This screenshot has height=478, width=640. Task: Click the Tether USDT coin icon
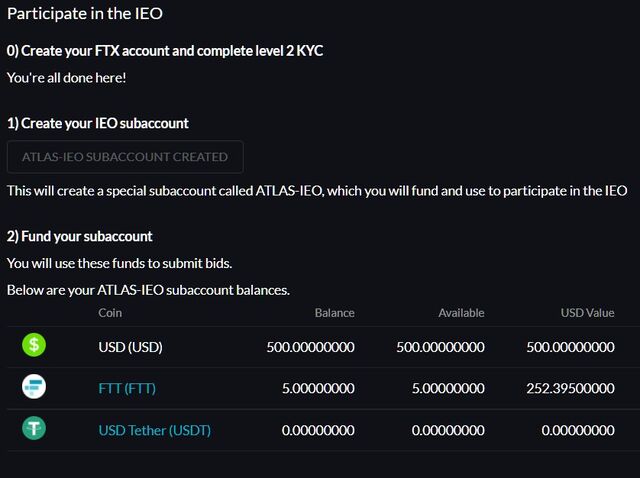[x=34, y=428]
